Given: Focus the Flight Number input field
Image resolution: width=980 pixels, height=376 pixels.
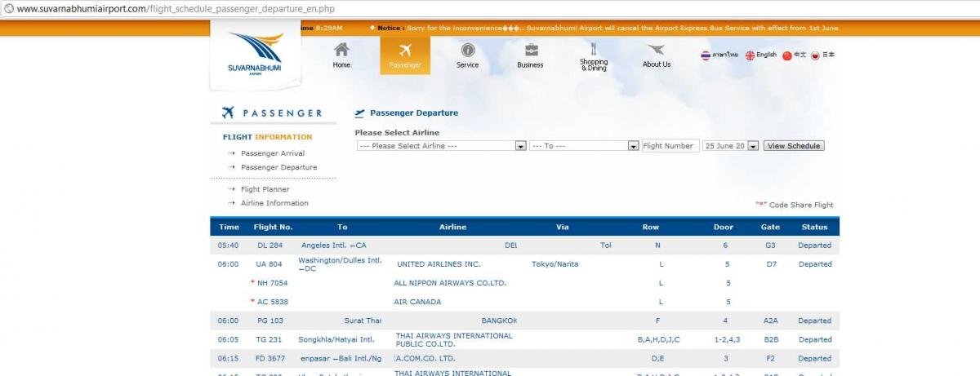Looking at the screenshot, I should [x=670, y=146].
